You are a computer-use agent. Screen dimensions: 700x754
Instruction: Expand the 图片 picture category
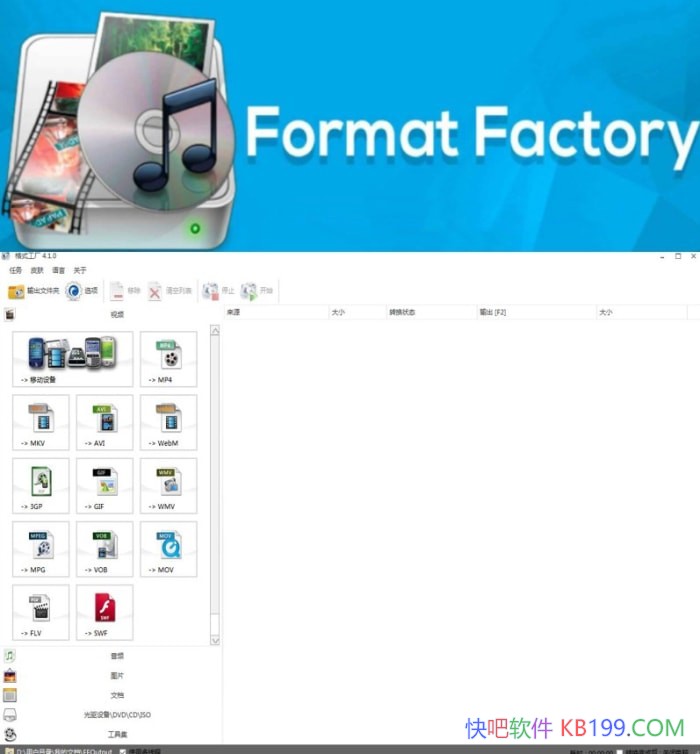click(116, 676)
